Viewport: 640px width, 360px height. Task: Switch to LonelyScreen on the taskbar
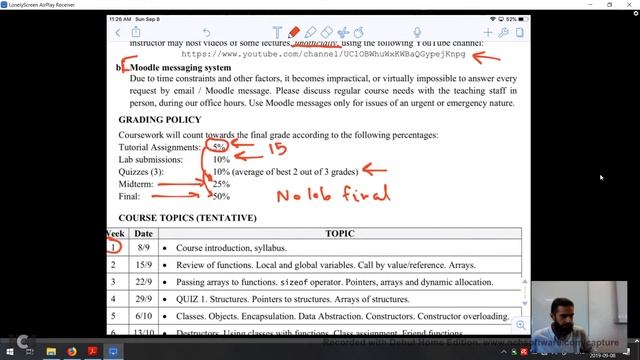(x=113, y=351)
